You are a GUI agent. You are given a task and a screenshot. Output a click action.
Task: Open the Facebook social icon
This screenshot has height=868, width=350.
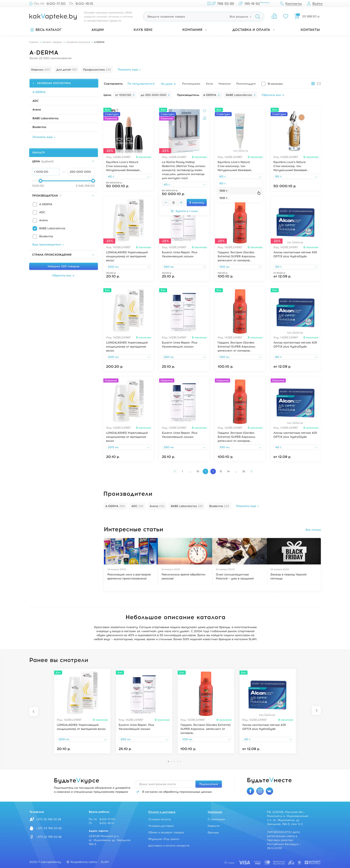[x=250, y=791]
